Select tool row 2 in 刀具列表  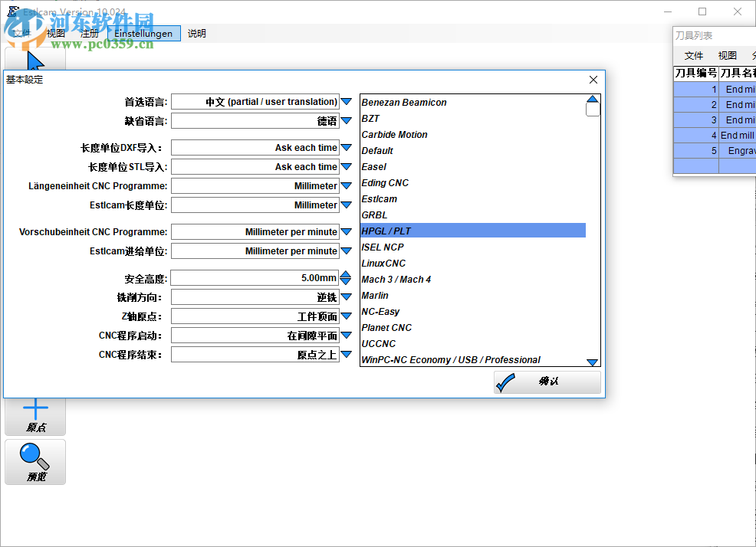(x=715, y=105)
